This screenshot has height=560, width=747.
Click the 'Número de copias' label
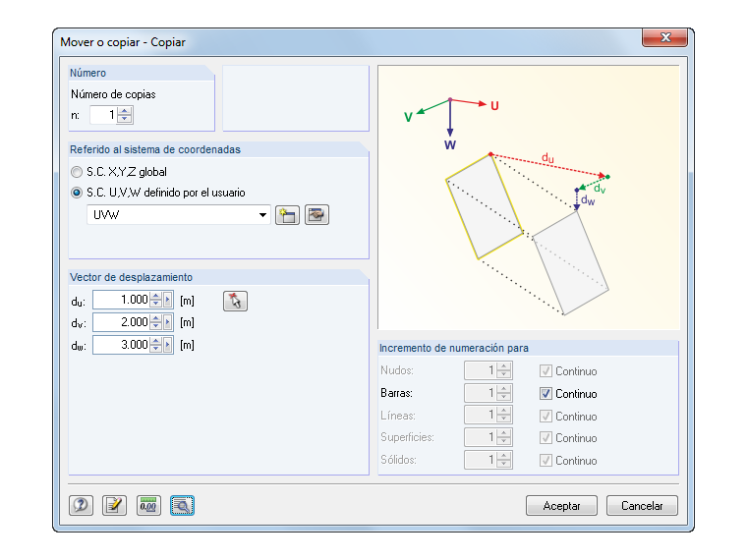tap(113, 94)
